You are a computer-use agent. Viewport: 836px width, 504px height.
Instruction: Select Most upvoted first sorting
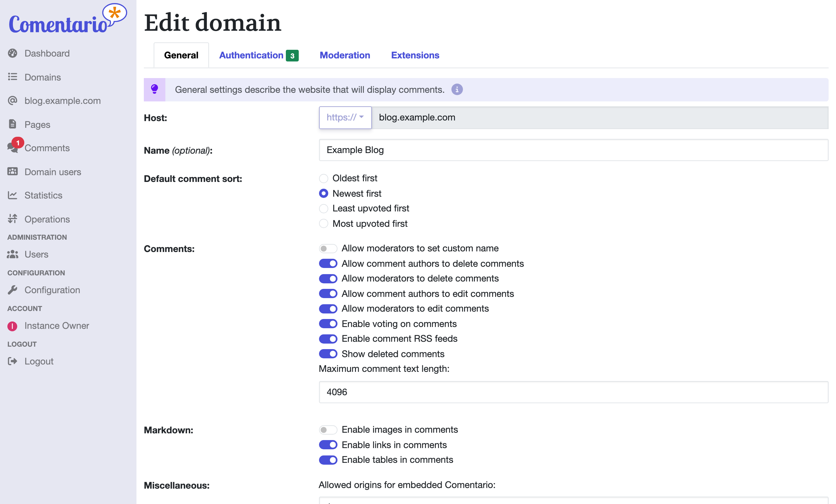[324, 223]
